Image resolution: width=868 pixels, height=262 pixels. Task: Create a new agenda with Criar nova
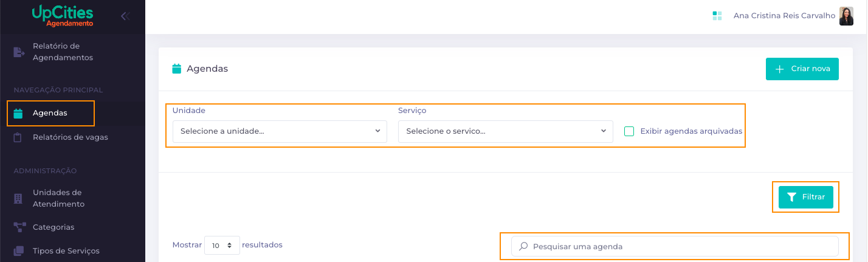pyautogui.click(x=802, y=69)
